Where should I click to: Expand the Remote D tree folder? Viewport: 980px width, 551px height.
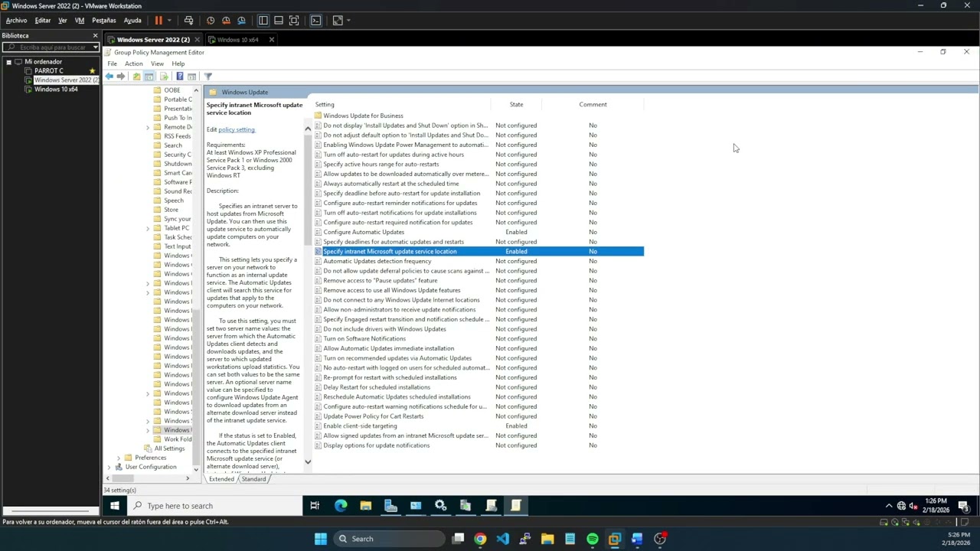pos(148,127)
